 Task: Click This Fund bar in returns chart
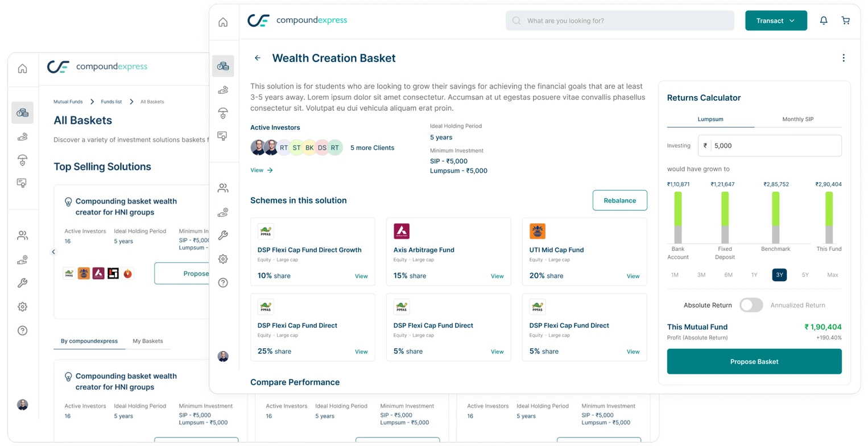[829, 218]
